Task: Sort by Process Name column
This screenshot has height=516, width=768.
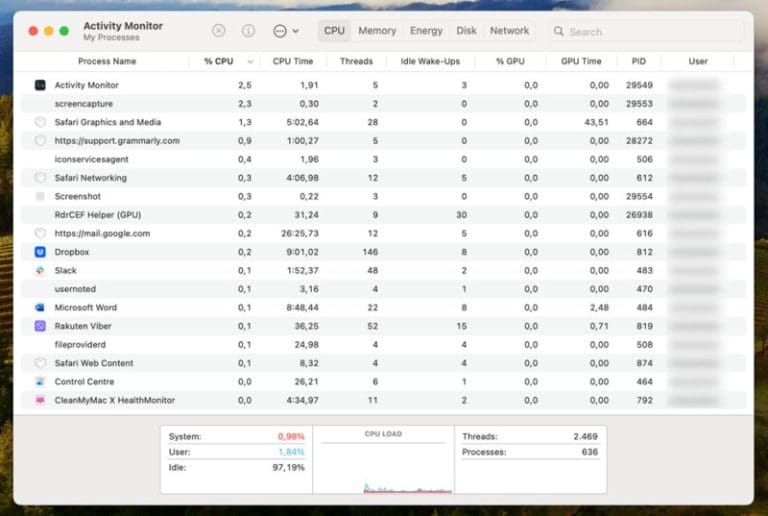Action: [107, 61]
